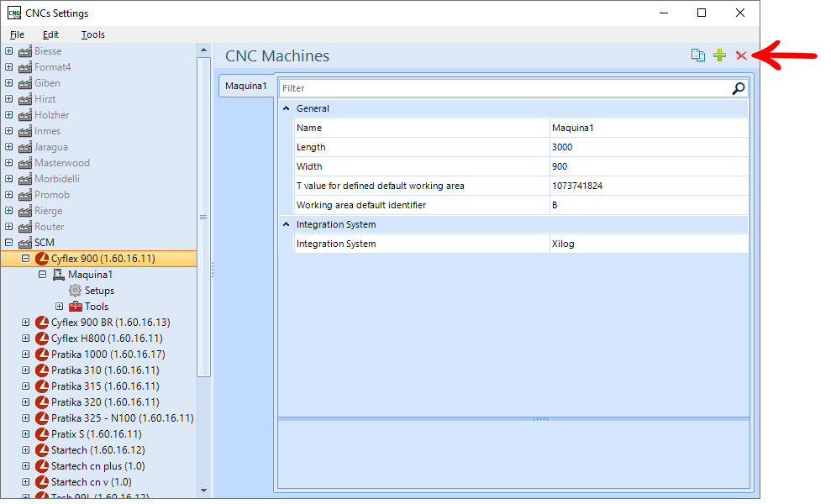
Task: Click the Masterwood factory icon
Action: click(25, 163)
